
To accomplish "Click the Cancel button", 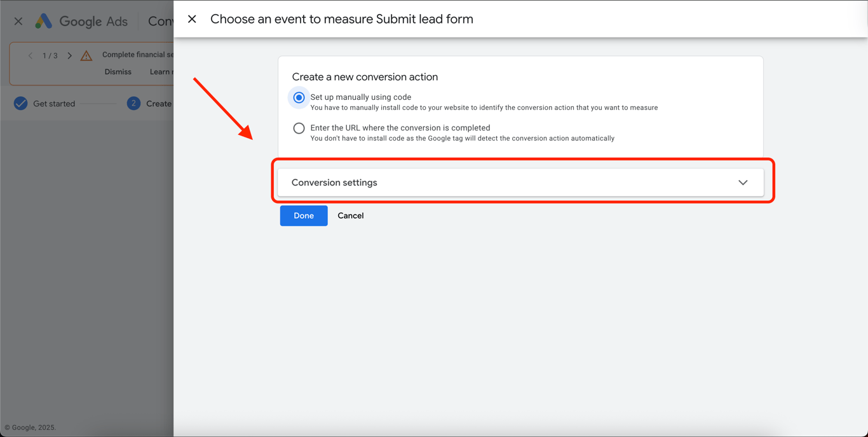I will click(x=351, y=216).
